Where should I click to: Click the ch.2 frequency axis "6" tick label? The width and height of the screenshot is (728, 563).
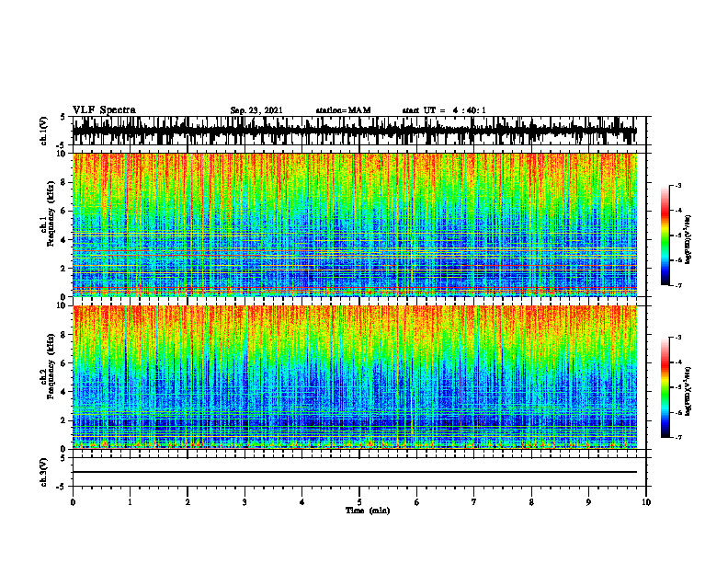64,362
